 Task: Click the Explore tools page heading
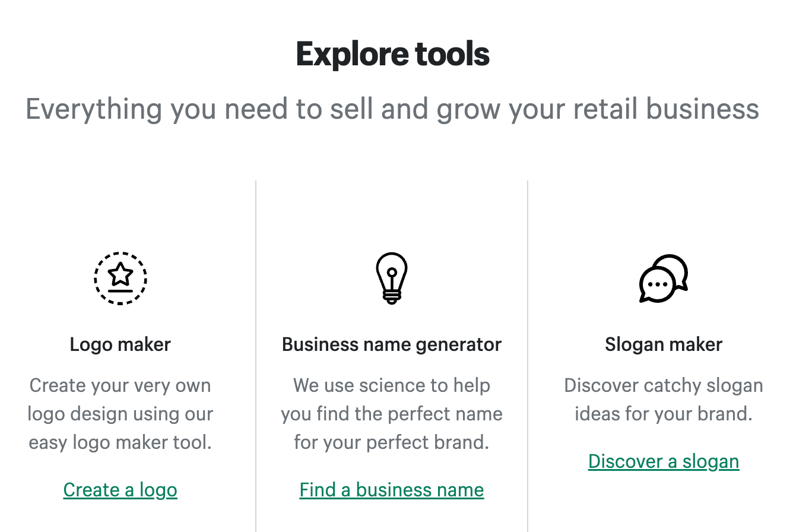[x=393, y=53]
